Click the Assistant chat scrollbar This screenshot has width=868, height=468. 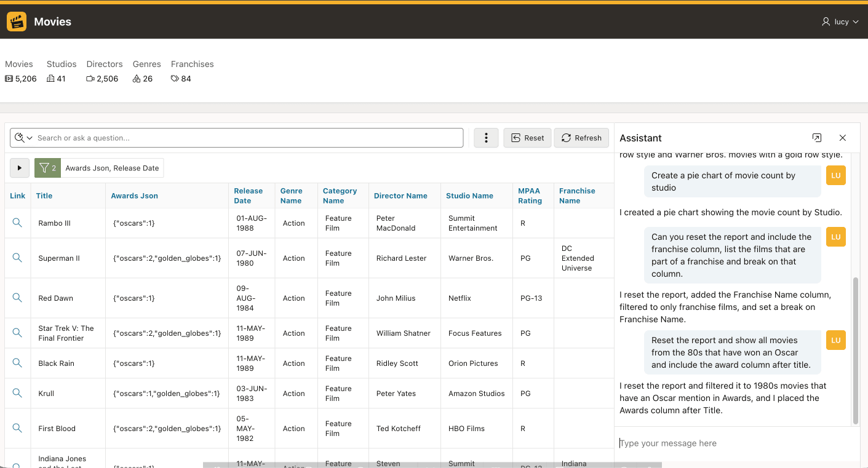(x=856, y=351)
